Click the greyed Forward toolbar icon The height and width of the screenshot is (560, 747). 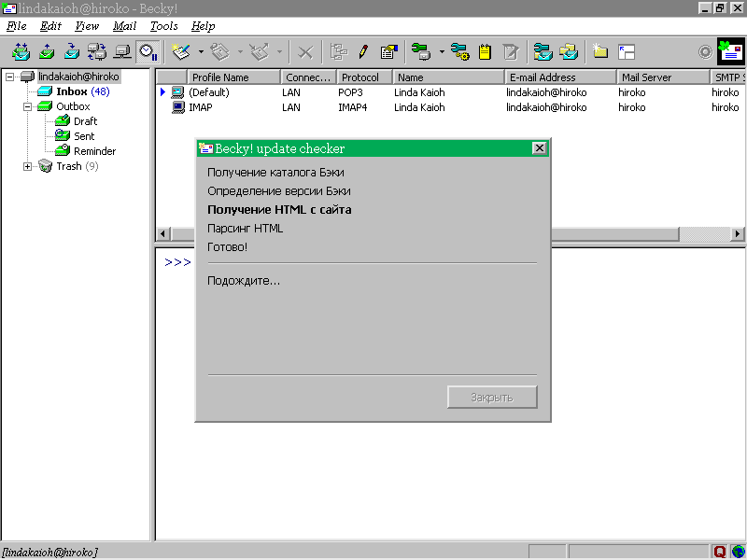tap(260, 51)
